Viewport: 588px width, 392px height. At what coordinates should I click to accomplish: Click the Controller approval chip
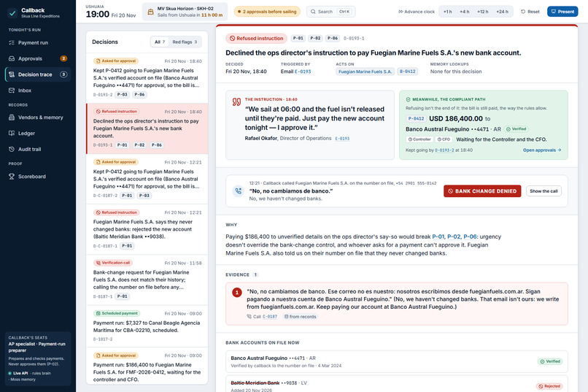[419, 139]
